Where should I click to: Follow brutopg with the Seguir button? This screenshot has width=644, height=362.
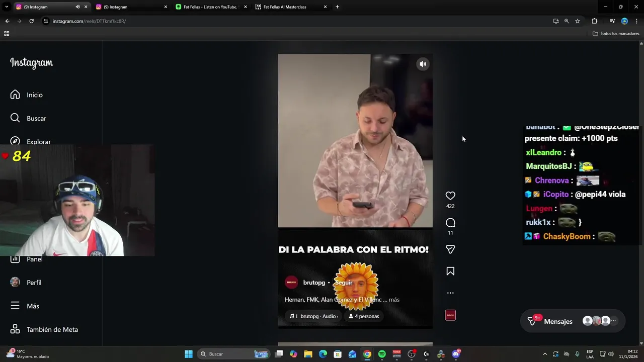344,283
